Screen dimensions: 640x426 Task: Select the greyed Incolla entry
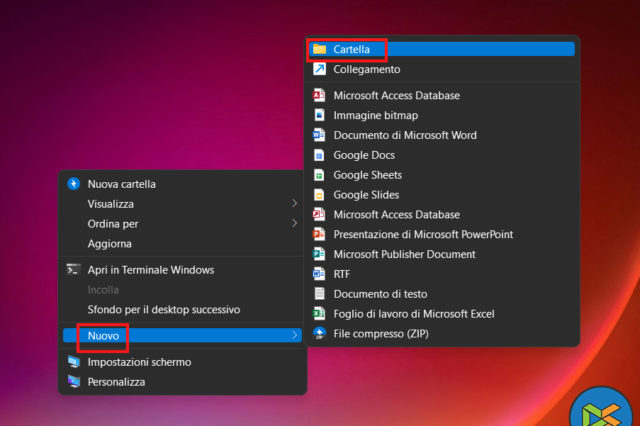182,290
